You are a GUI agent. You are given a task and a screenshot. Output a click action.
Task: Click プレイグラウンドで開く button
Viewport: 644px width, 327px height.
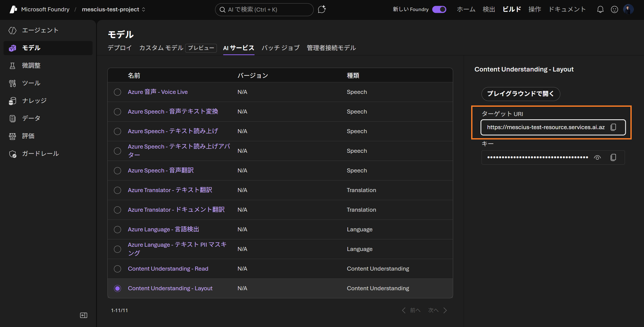pos(521,94)
